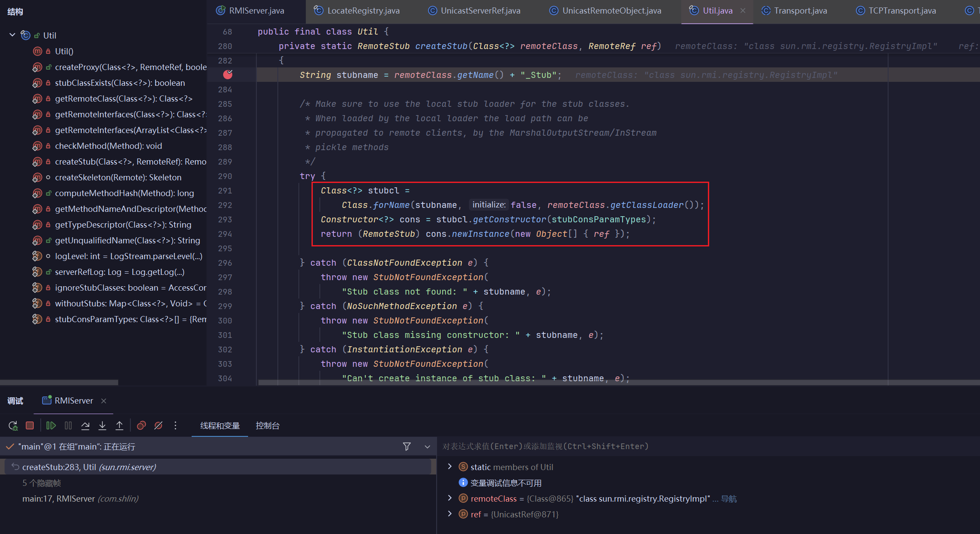Viewport: 980px width, 534px height.
Task: Open the thread selector dropdown arrow
Action: pos(427,446)
